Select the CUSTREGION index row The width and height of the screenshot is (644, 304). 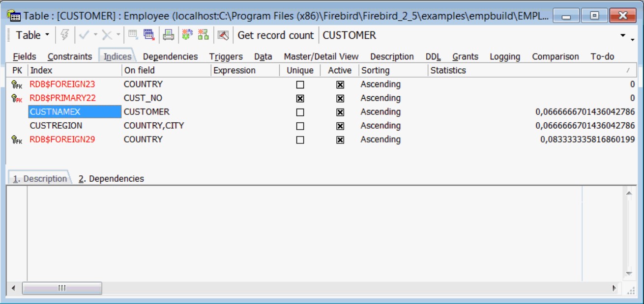56,126
